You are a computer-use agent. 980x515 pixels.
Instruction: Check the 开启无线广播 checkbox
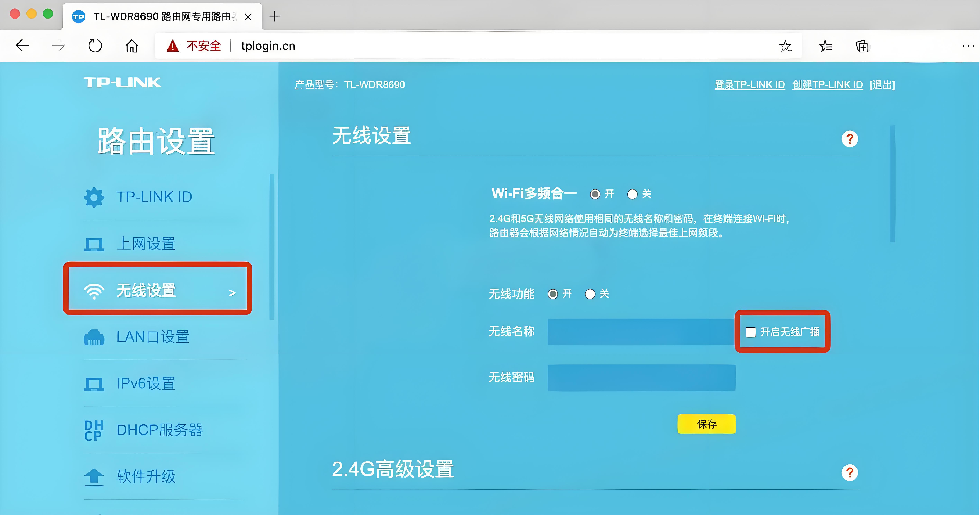751,332
